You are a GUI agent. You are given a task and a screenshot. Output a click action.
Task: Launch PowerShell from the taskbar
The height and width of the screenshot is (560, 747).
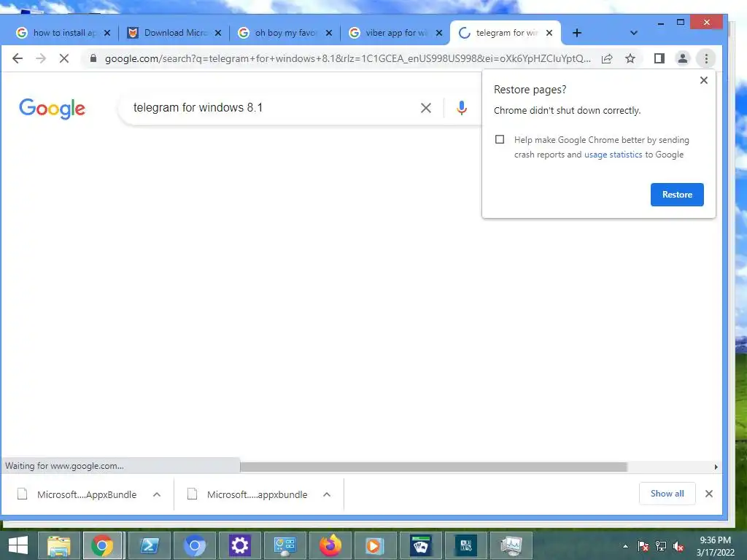click(x=149, y=545)
